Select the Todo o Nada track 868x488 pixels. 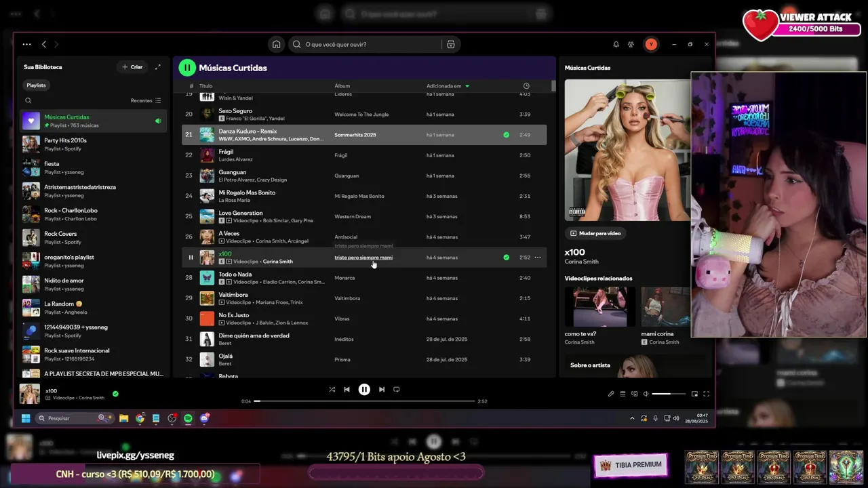click(364, 278)
